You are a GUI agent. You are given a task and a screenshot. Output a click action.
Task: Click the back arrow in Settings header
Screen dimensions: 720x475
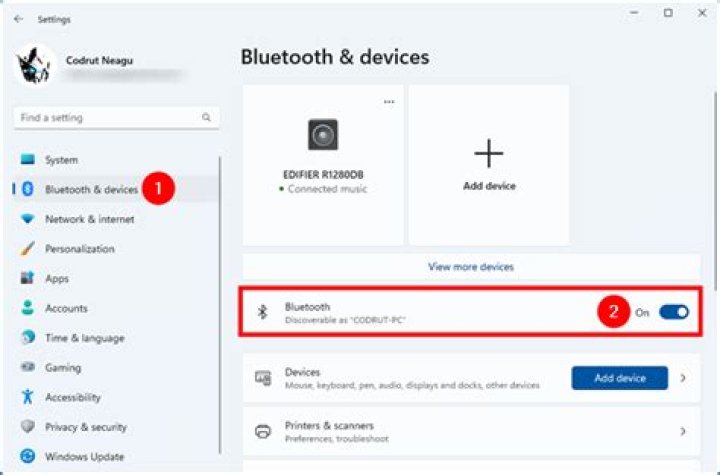[19, 19]
